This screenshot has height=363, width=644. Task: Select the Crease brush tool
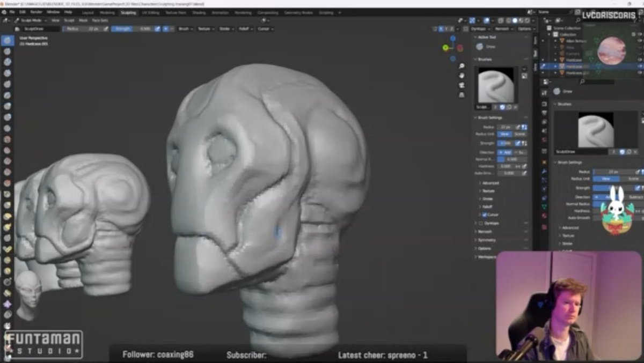(8, 129)
